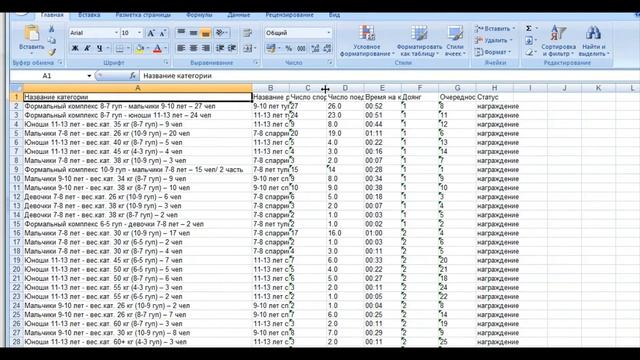This screenshot has height=360, width=640.
Task: Click the Wrap Text icon
Action: coord(247,33)
